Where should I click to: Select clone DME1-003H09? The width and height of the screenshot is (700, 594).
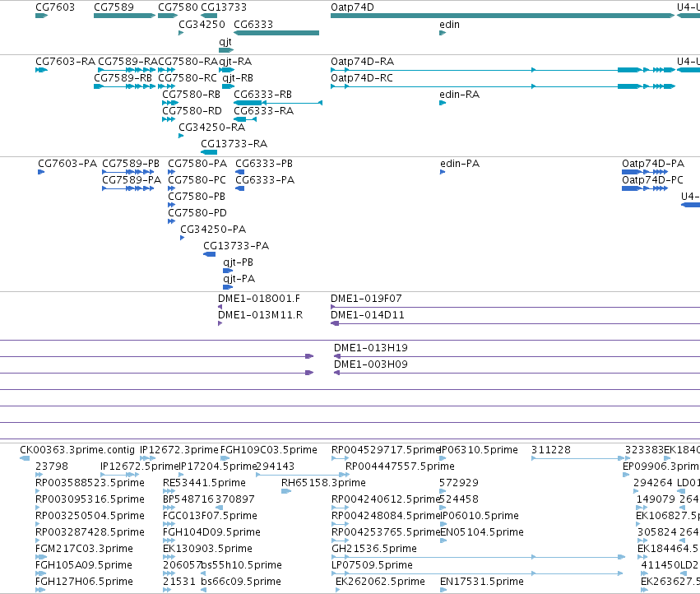pos(370,364)
